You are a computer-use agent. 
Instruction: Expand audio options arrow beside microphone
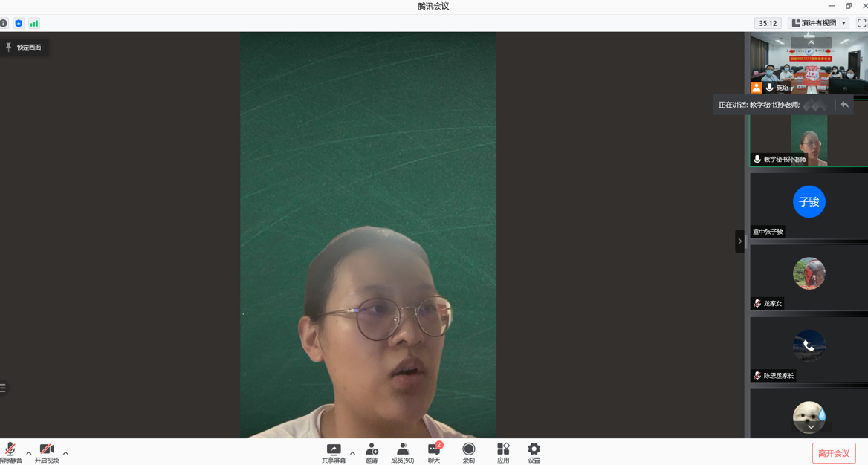pyautogui.click(x=29, y=453)
